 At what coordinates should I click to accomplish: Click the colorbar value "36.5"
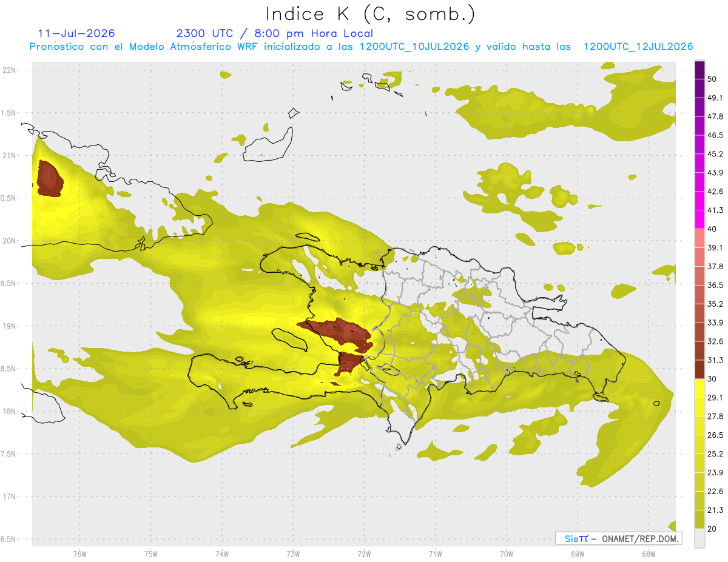click(715, 286)
